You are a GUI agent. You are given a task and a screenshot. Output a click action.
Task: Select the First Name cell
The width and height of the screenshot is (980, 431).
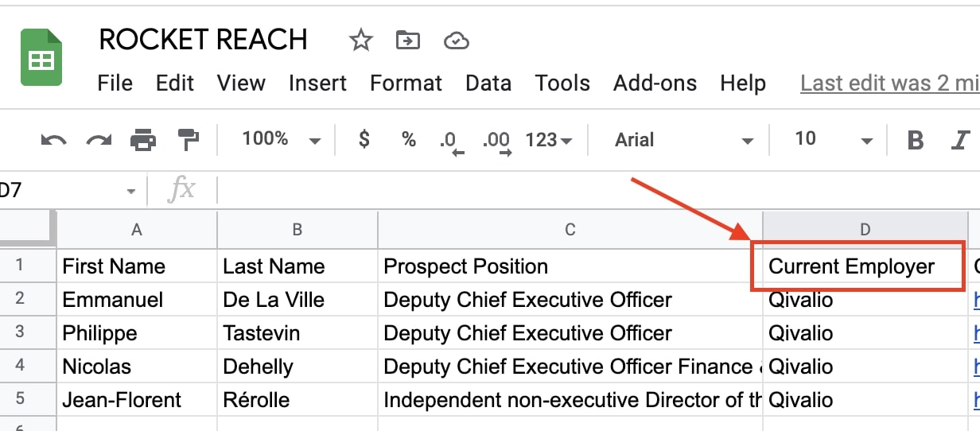[137, 266]
